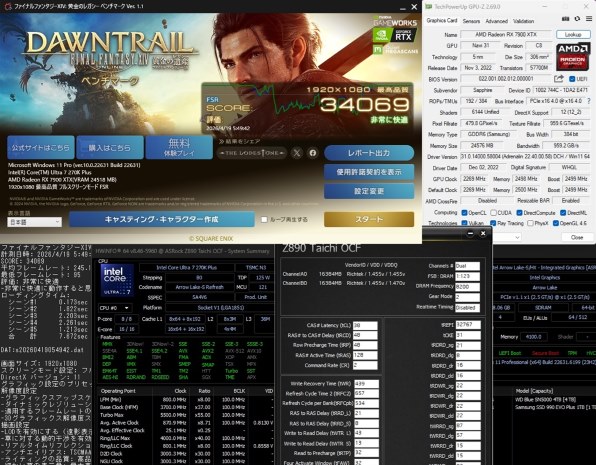Switch to the Sensors tab in GPU-Z

471,21
